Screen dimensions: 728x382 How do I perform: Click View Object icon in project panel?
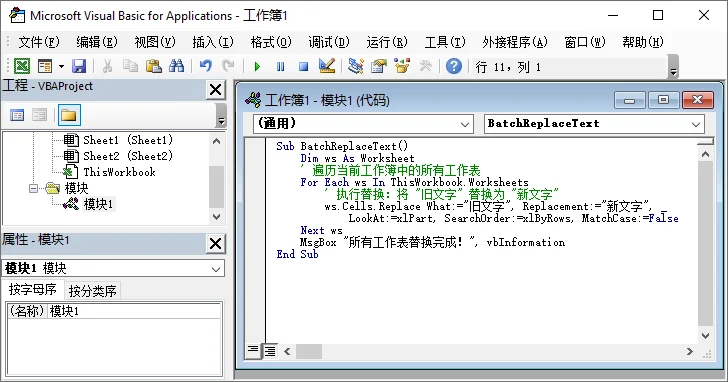tap(39, 115)
